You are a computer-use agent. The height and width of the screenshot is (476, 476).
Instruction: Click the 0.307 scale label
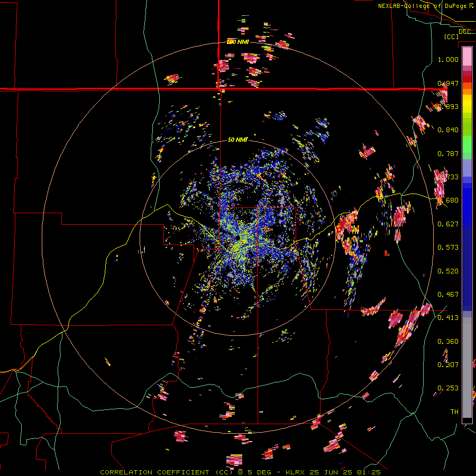(x=448, y=365)
